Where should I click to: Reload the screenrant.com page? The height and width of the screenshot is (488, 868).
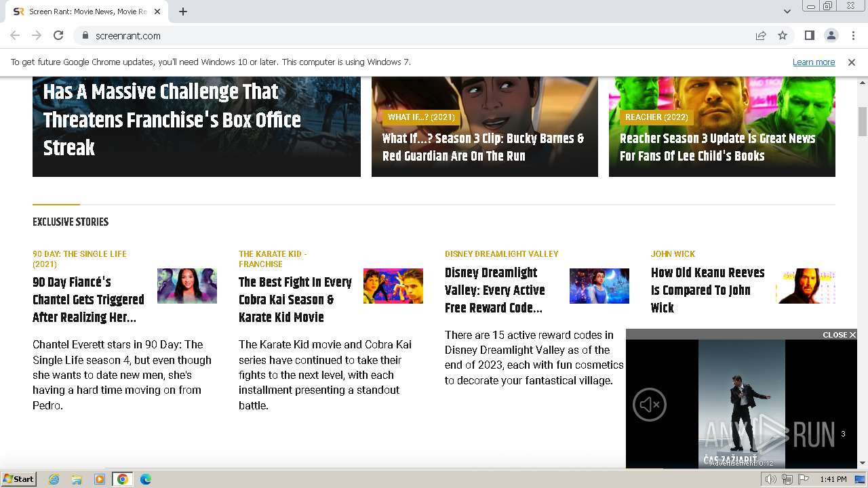58,35
